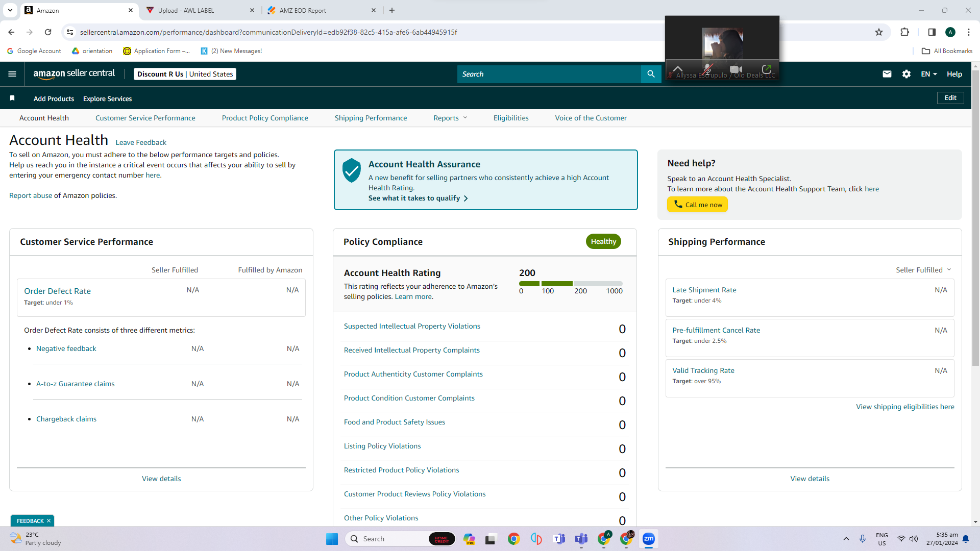Open the Chrome profile avatar
Screen dimensions: 980x551
[x=950, y=32]
